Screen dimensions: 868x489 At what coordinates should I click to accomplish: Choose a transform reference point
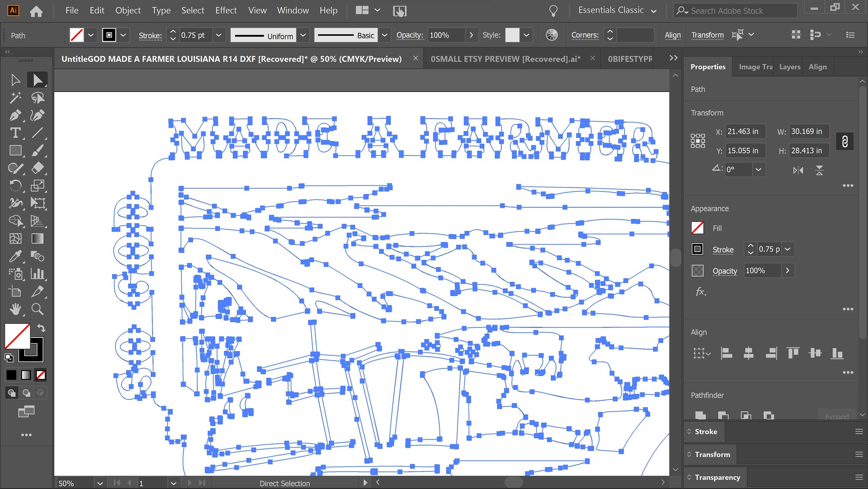click(698, 141)
